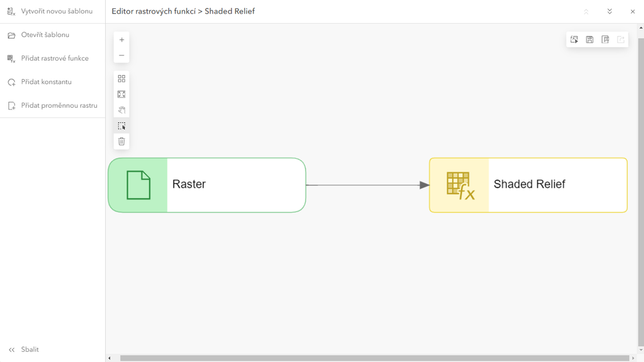Viewport: 644px width, 362px height.
Task: Select the green Raster input node
Action: [206, 185]
